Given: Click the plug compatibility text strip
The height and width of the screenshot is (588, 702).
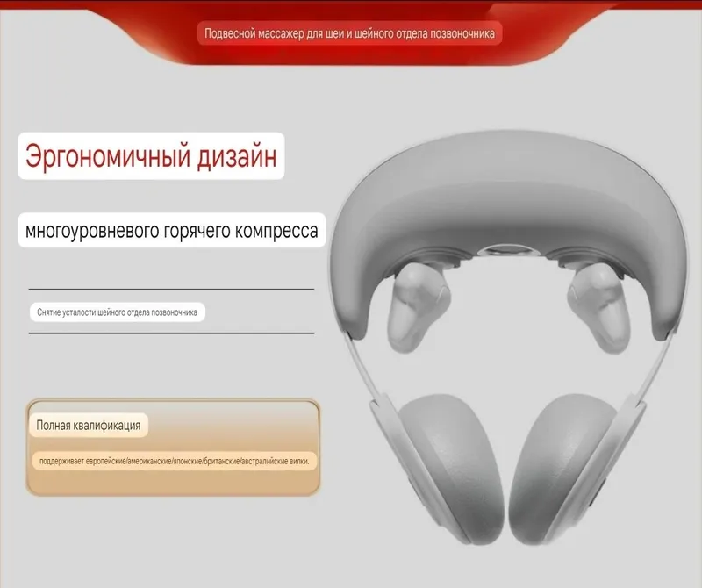Looking at the screenshot, I should point(174,461).
